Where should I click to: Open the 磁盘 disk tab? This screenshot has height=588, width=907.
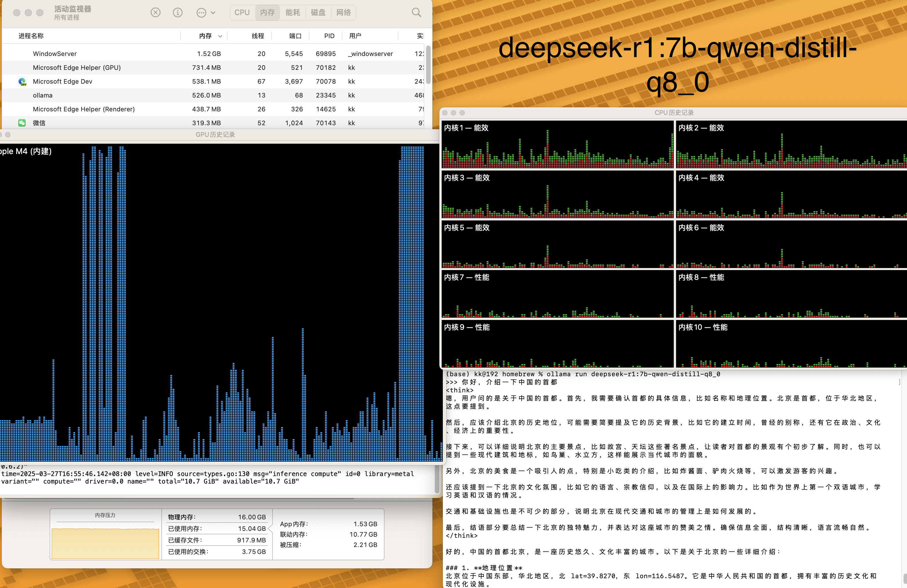(318, 13)
